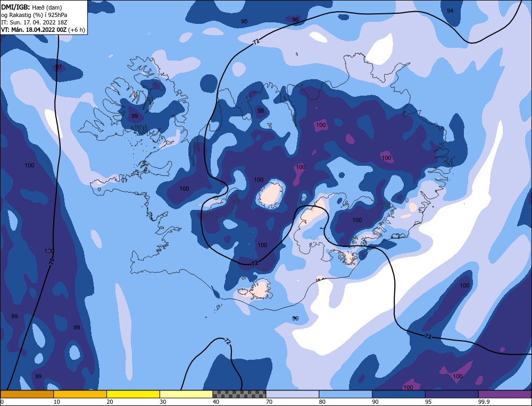532x406 pixels.
Task: Select the purple legend swatch above 99.9
Action: click(x=505, y=394)
